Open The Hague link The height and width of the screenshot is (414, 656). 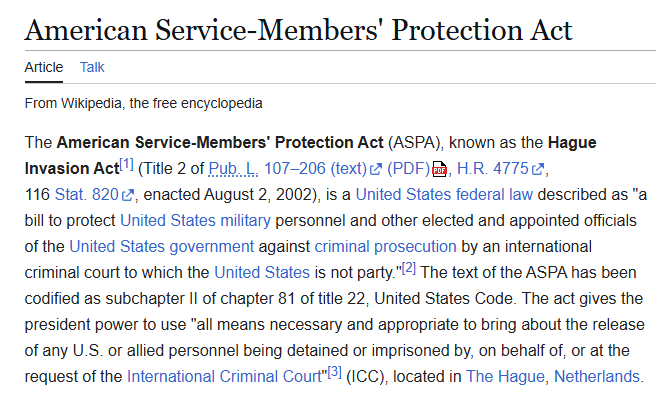[505, 377]
